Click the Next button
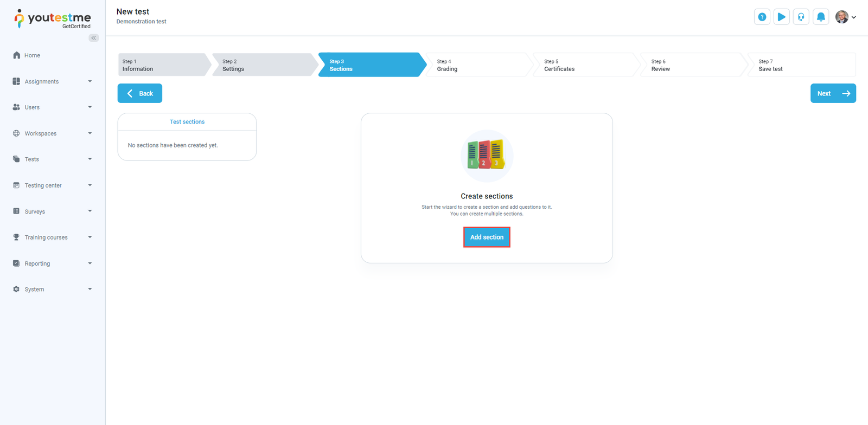 (x=833, y=93)
